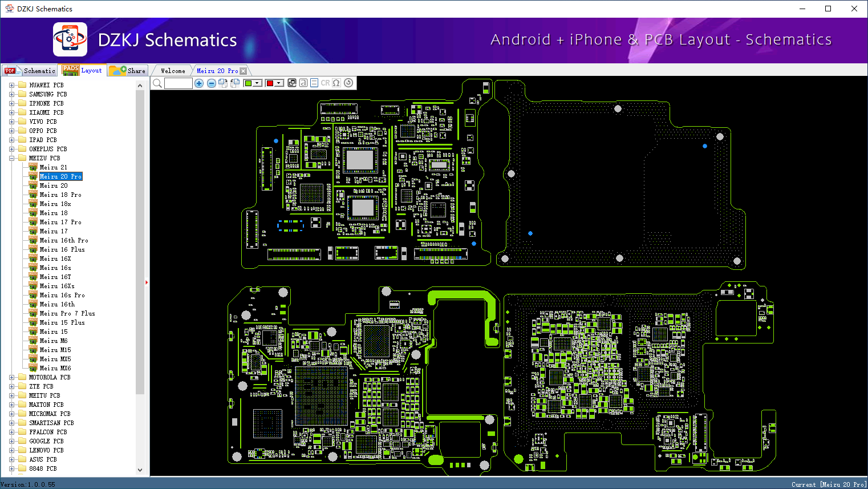868x489 pixels.
Task: Click the blue minus zoom-out button
Action: [x=212, y=83]
